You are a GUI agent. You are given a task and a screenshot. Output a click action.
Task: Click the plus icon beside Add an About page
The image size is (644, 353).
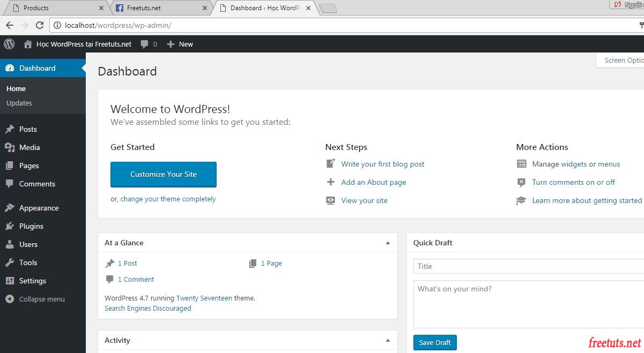pyautogui.click(x=330, y=182)
